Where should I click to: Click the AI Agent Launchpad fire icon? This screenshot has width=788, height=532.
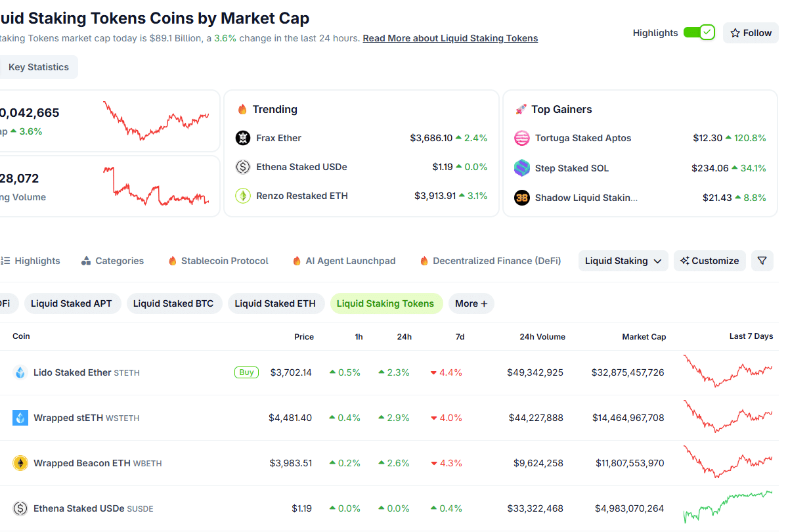297,261
